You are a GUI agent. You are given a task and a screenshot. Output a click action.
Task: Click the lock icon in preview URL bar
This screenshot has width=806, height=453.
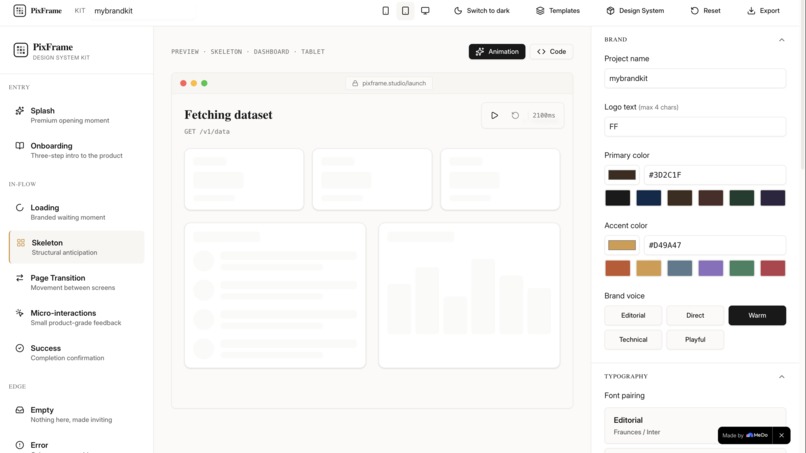click(x=355, y=83)
